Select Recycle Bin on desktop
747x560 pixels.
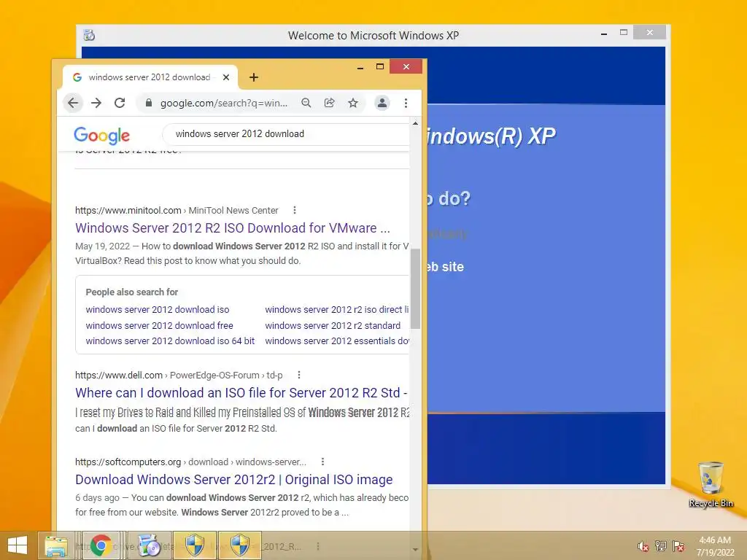point(711,484)
